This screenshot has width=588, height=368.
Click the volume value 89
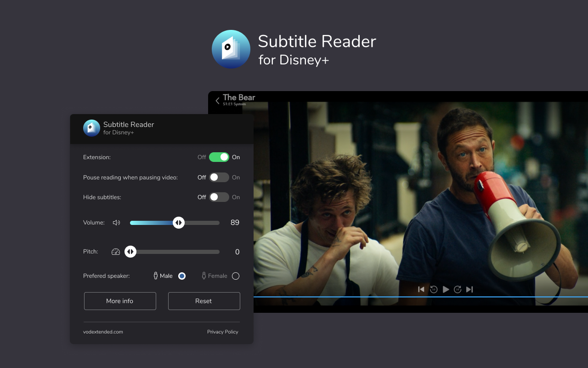[x=235, y=223]
